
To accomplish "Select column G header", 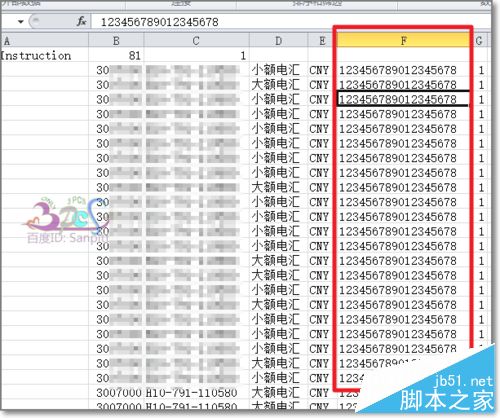I will pyautogui.click(x=480, y=41).
